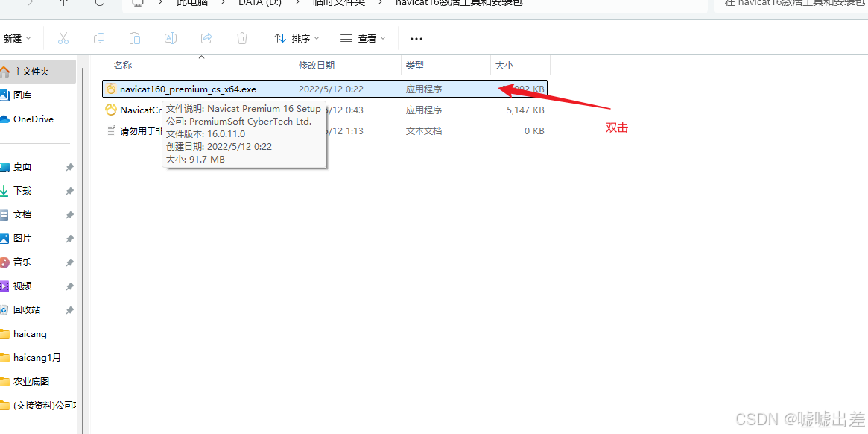868x434 pixels.
Task: Open 图库 in the sidebar
Action: [22, 95]
